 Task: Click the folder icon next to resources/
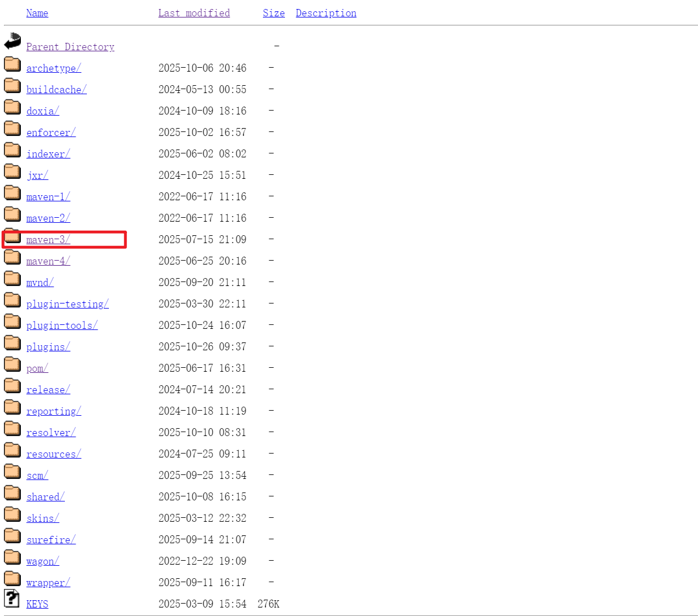[12, 450]
